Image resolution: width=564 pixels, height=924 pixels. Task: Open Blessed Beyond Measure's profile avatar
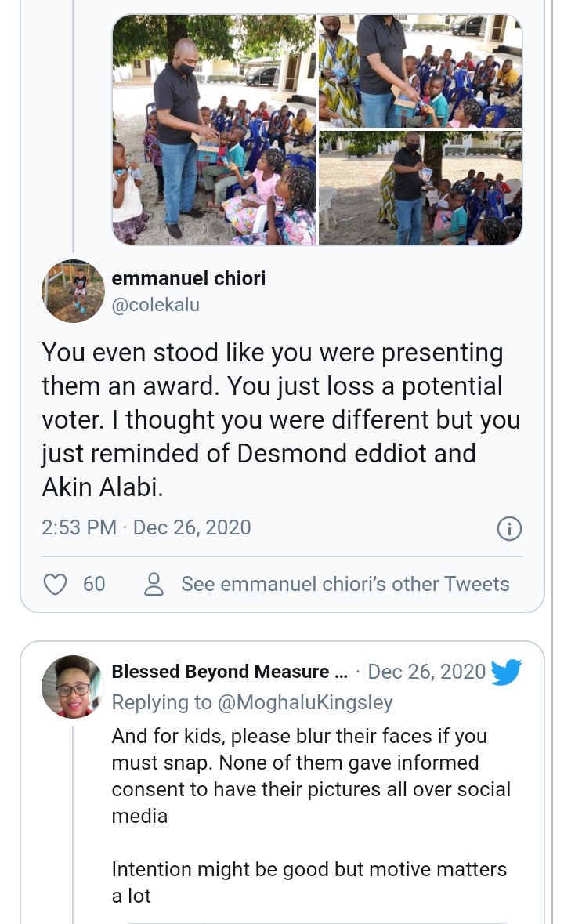point(73,687)
